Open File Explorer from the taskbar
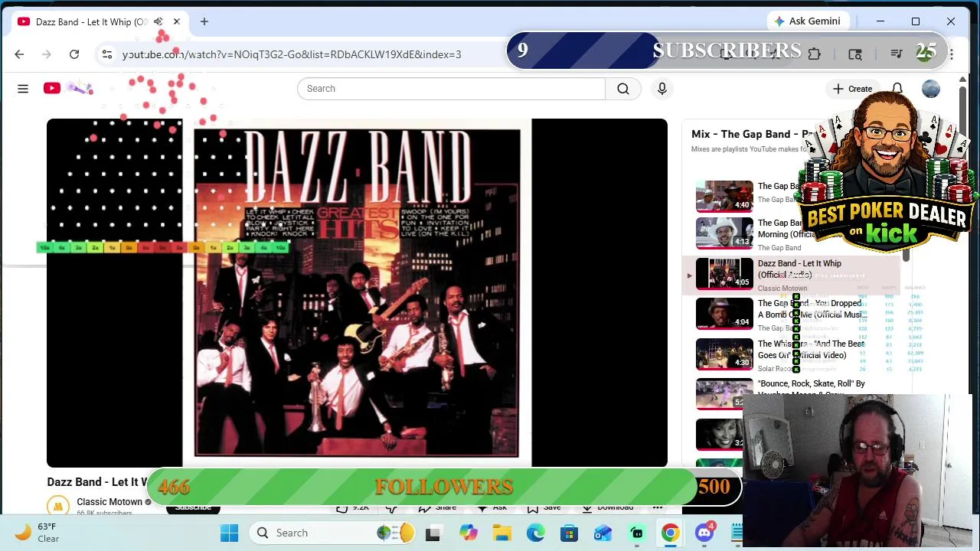The image size is (980, 551). pyautogui.click(x=502, y=533)
